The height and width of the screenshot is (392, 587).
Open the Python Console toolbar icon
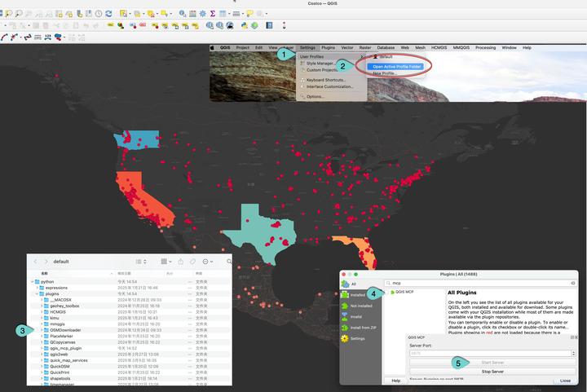(x=245, y=25)
